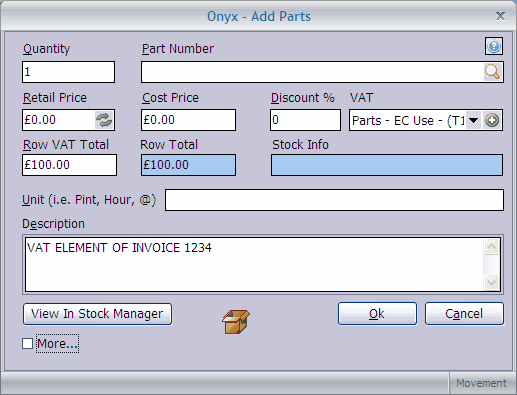Click the plus icon next to VAT dropdown
This screenshot has width=517, height=395.
[492, 120]
